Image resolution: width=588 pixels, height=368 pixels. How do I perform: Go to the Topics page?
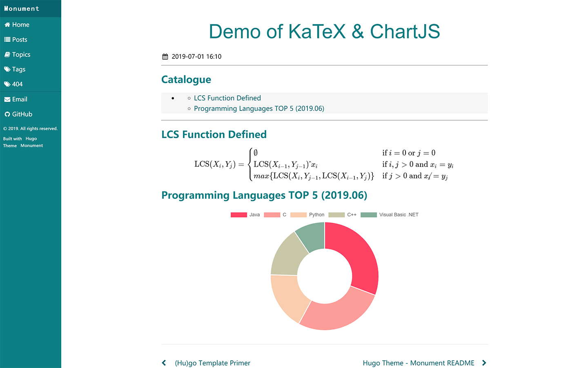pos(31,54)
